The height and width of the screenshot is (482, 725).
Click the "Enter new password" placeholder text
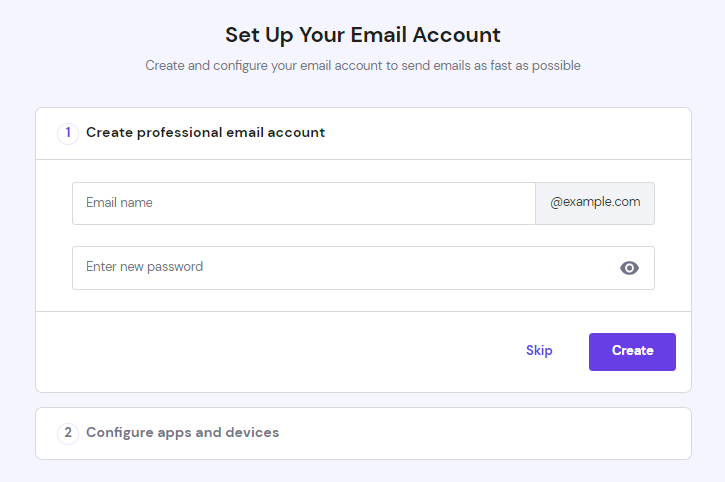[x=144, y=267]
